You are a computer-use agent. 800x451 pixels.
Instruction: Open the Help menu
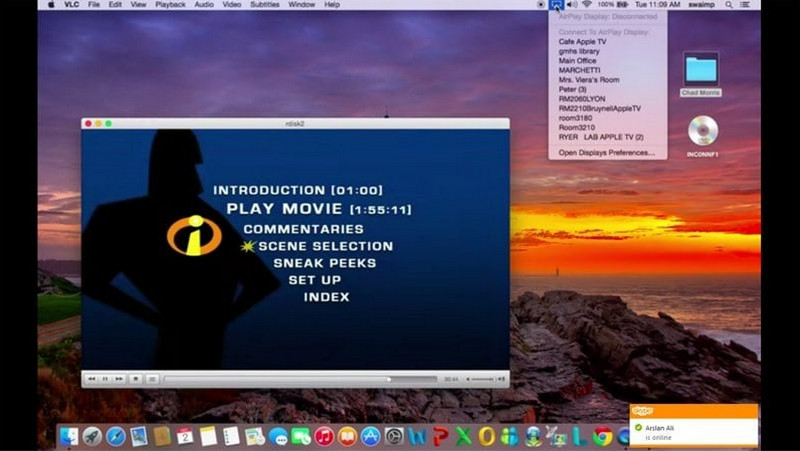(332, 5)
